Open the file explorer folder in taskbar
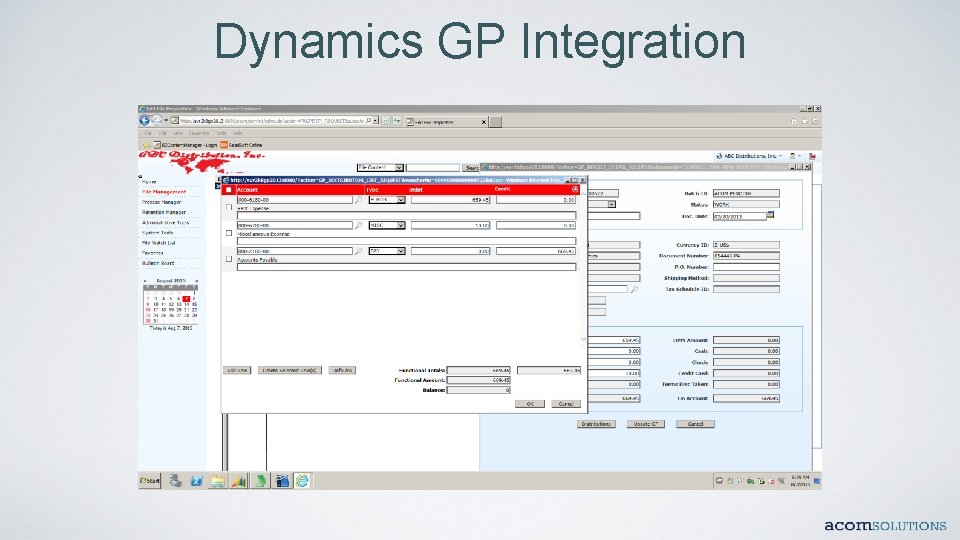The image size is (960, 540). coord(217,481)
